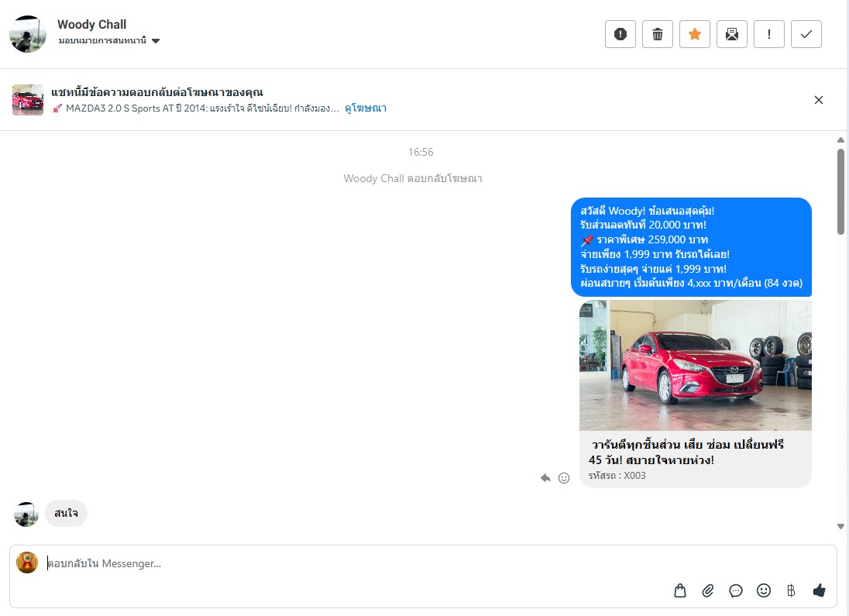Viewport: 849px width, 616px height.
Task: Open the red Mazda3 photo in chat
Action: point(695,365)
